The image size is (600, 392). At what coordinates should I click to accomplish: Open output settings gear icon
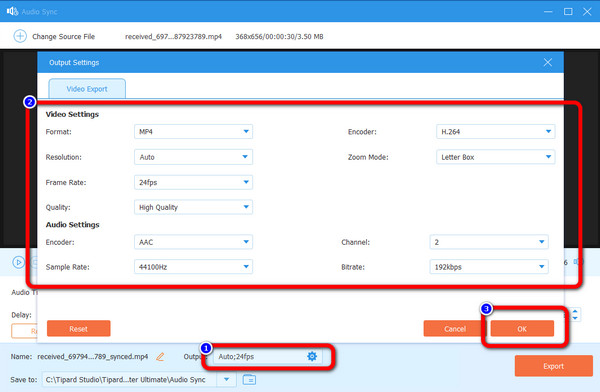(312, 356)
